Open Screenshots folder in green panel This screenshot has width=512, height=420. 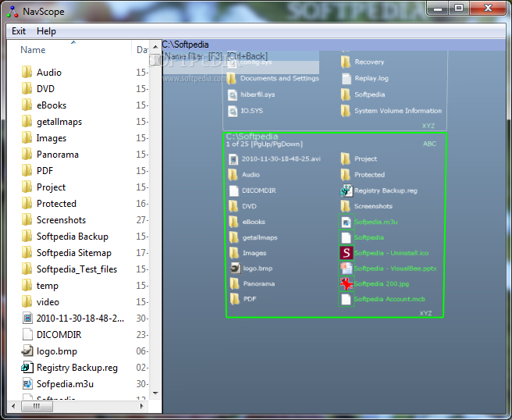pyautogui.click(x=366, y=206)
